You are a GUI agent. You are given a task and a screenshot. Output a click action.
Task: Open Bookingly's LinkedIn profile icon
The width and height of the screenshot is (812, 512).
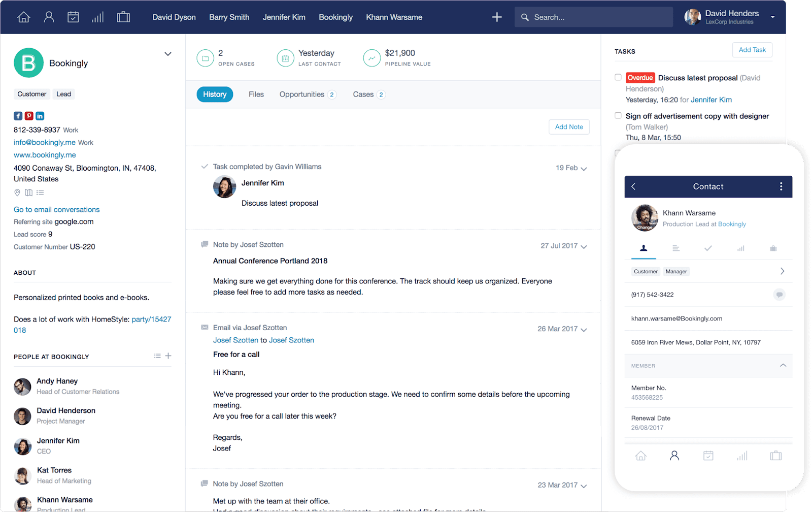(x=40, y=116)
